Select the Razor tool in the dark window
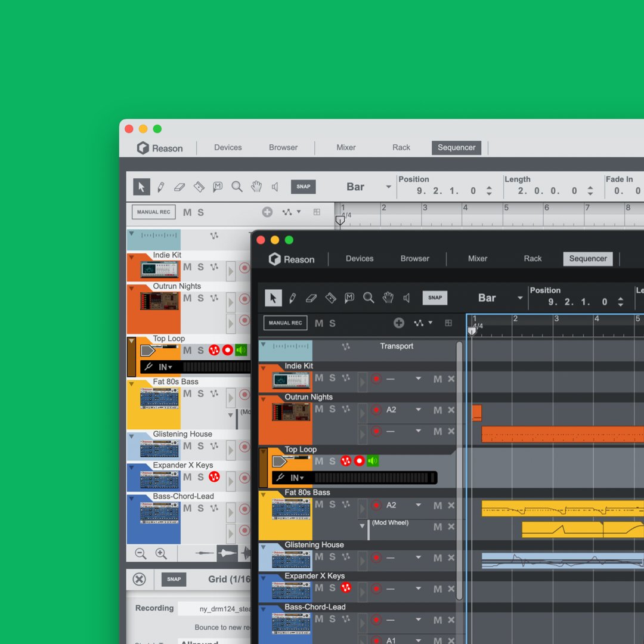Image resolution: width=644 pixels, height=644 pixels. click(x=330, y=298)
